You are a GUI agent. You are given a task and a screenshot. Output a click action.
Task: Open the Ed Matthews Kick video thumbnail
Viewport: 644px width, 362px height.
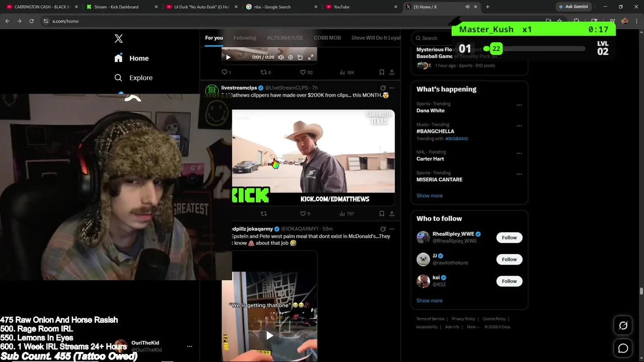pos(313,157)
